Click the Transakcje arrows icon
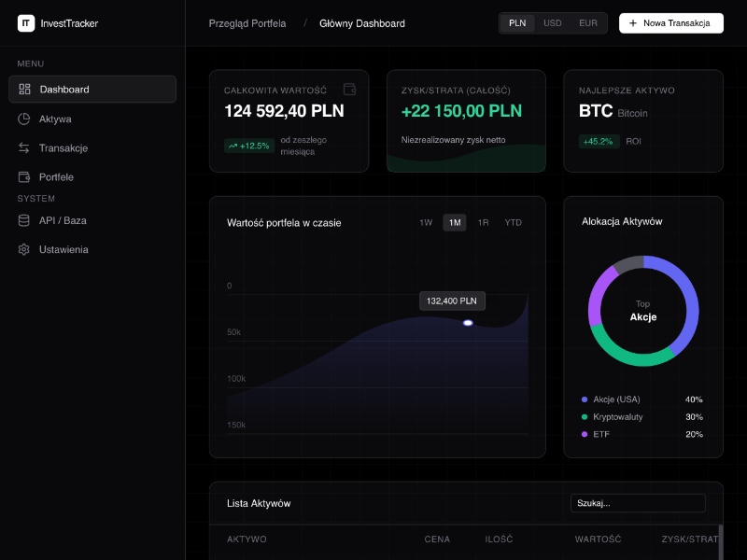 pos(24,147)
